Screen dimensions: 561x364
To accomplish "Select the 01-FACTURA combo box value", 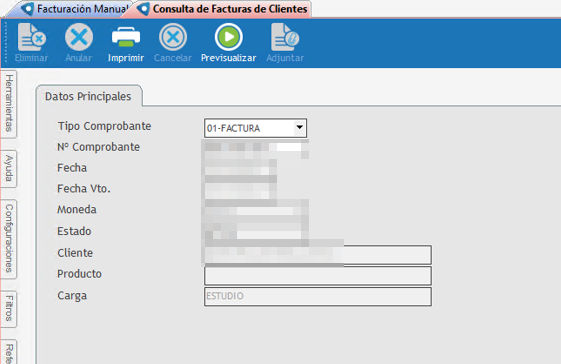I will [x=255, y=128].
